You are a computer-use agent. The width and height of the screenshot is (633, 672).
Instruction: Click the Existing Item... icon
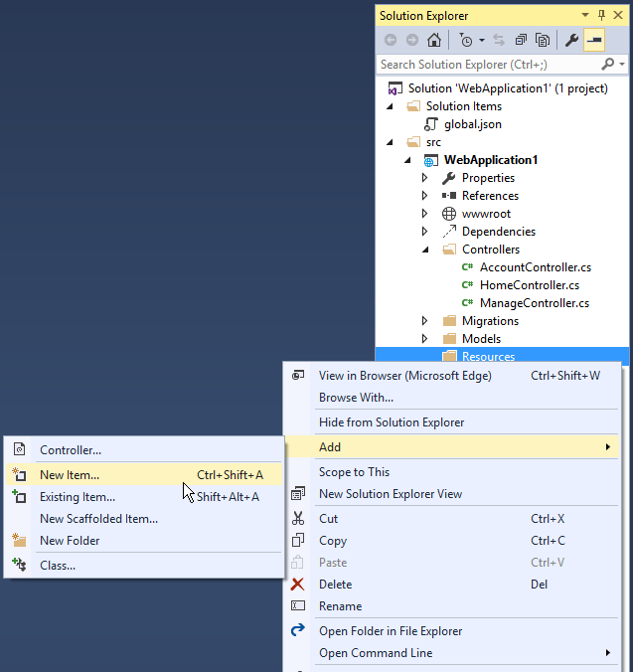pyautogui.click(x=19, y=497)
